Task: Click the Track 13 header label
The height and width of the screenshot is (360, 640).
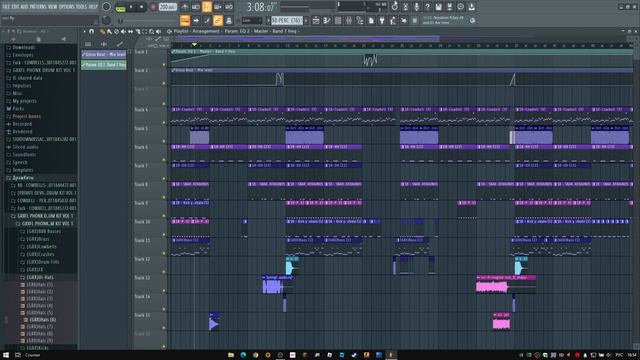Action: coord(142,278)
